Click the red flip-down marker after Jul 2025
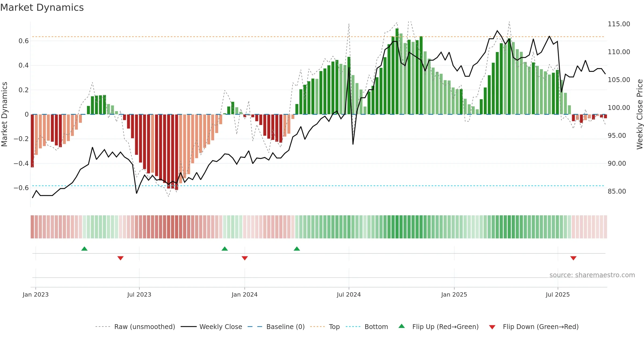Image resolution: width=644 pixels, height=362 pixels. pyautogui.click(x=573, y=258)
